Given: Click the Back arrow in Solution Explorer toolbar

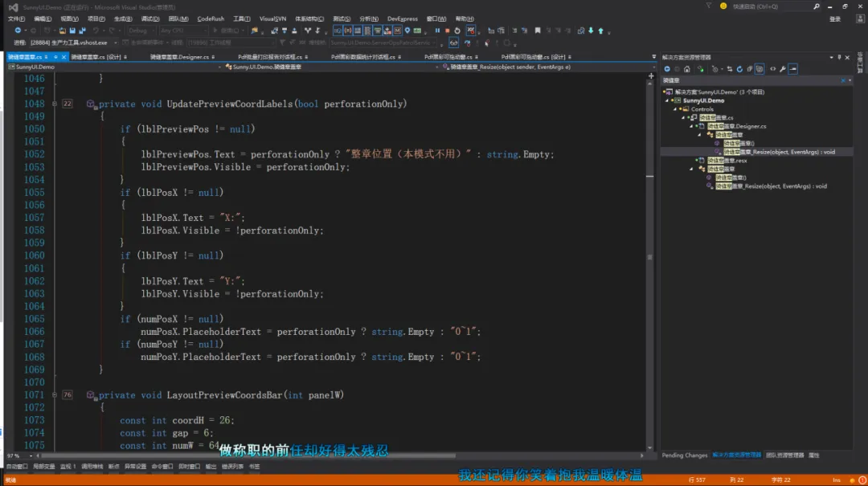Looking at the screenshot, I should (x=667, y=69).
